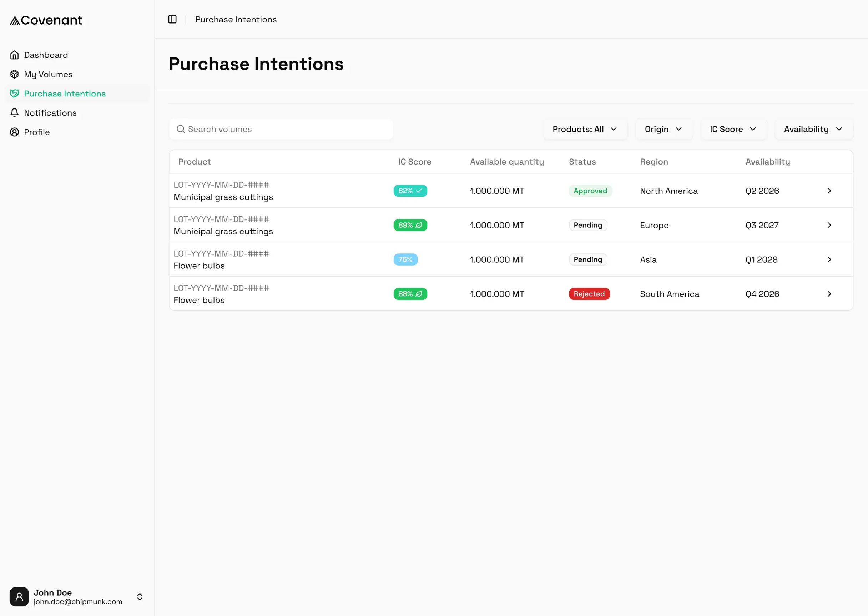Click the Profile user-circle icon
This screenshot has width=868, height=616.
coord(14,132)
